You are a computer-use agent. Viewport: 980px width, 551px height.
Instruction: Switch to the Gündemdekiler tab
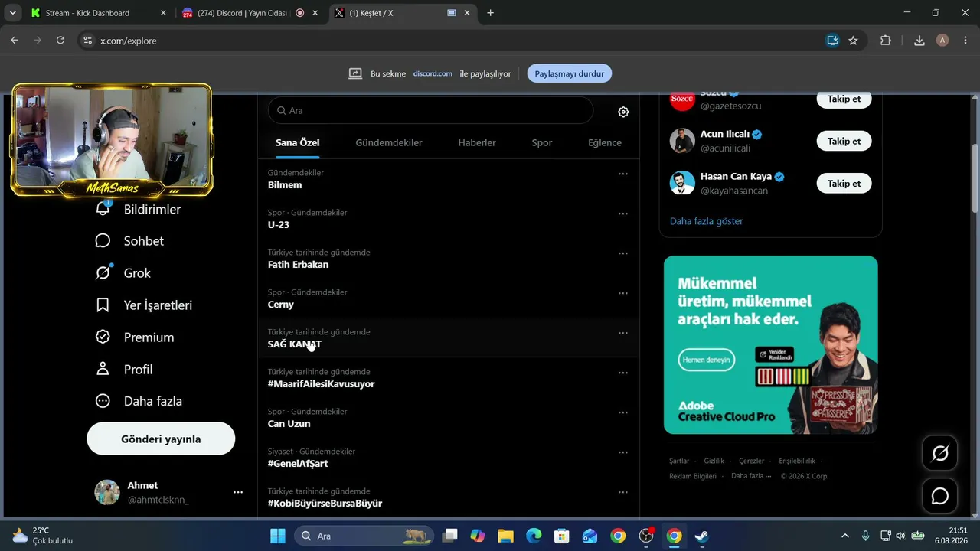389,143
